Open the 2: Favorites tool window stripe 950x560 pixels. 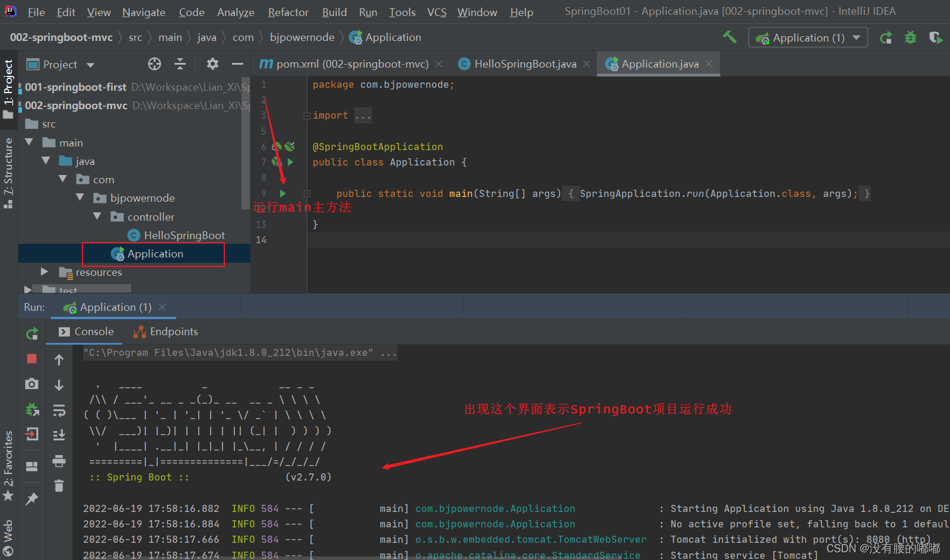pos(8,466)
